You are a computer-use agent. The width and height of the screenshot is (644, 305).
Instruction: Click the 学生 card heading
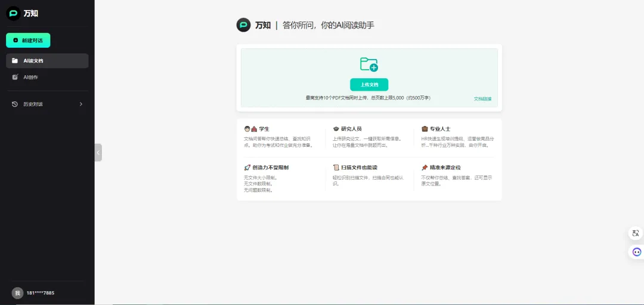[264, 129]
